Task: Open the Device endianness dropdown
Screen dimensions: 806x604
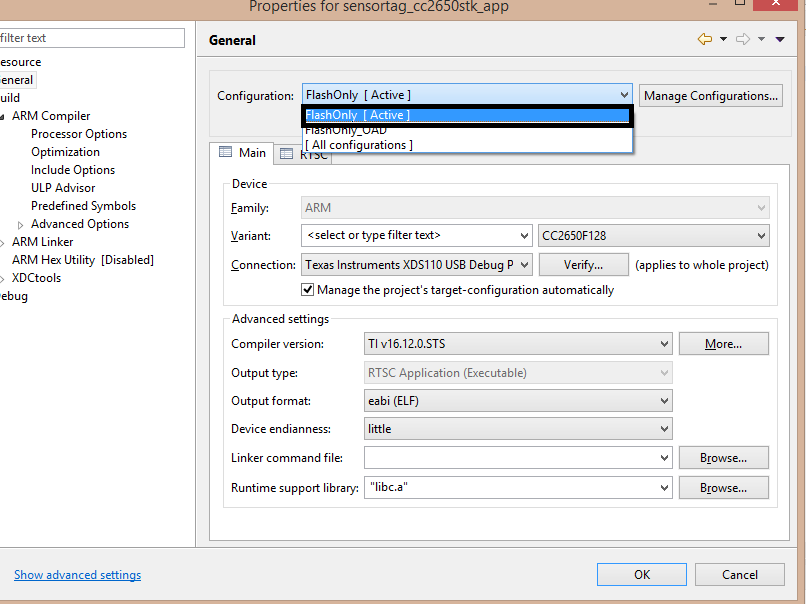Action: click(664, 429)
